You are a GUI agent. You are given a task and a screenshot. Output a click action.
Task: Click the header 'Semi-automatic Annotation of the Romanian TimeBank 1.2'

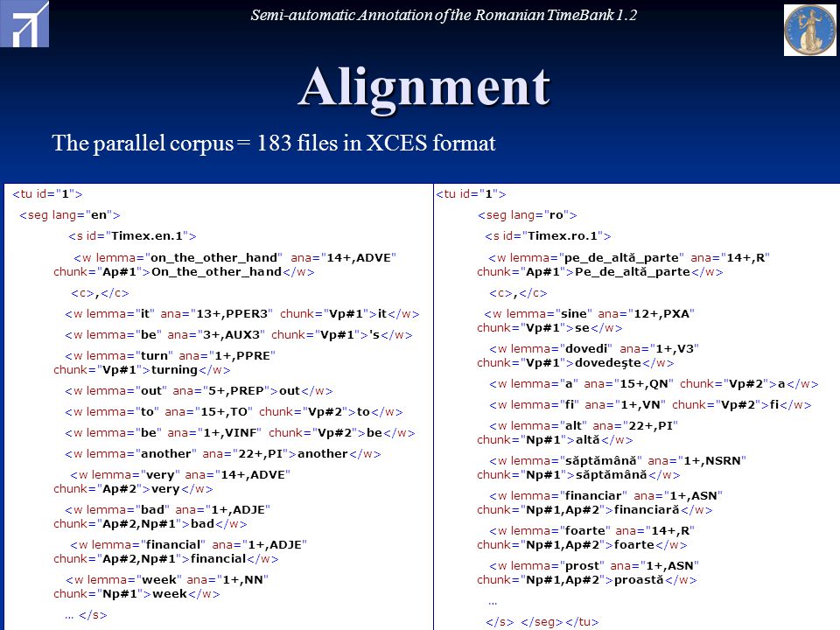(x=444, y=15)
